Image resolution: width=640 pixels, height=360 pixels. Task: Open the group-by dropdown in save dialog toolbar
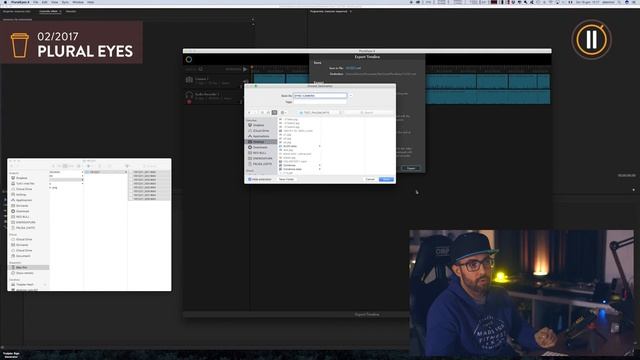(283, 112)
